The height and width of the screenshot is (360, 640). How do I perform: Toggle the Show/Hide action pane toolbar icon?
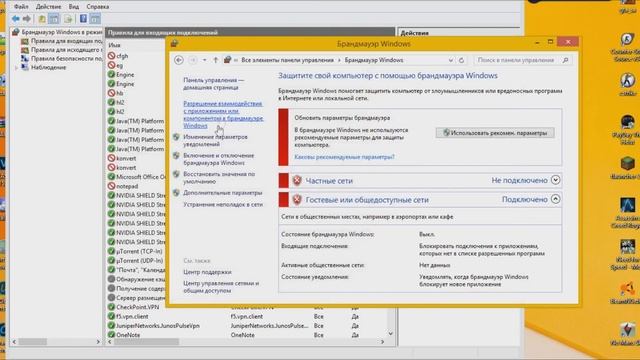95,19
